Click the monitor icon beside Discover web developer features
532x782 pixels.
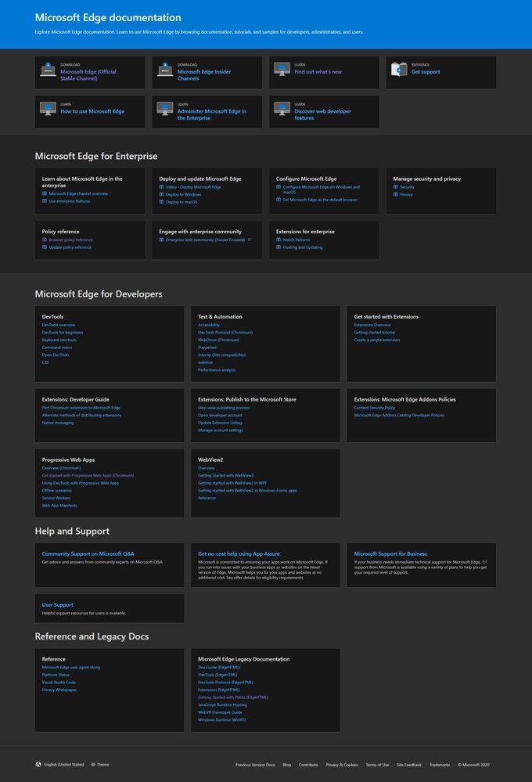coord(282,109)
